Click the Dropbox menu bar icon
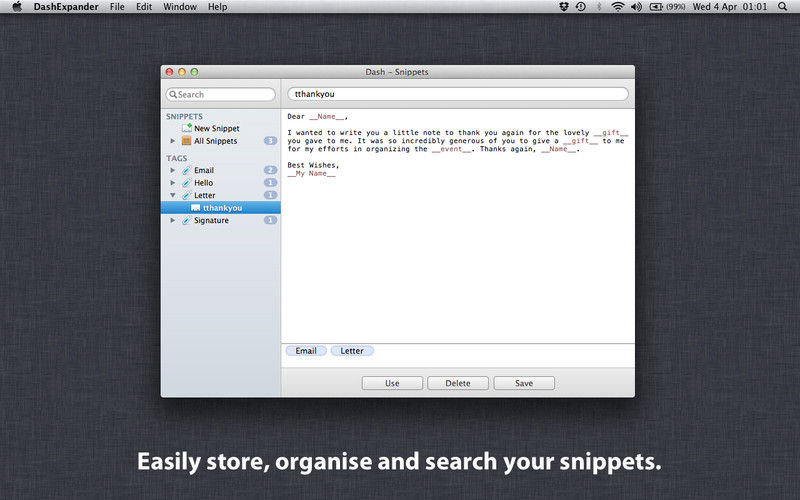Image resolution: width=800 pixels, height=500 pixels. coord(564,7)
